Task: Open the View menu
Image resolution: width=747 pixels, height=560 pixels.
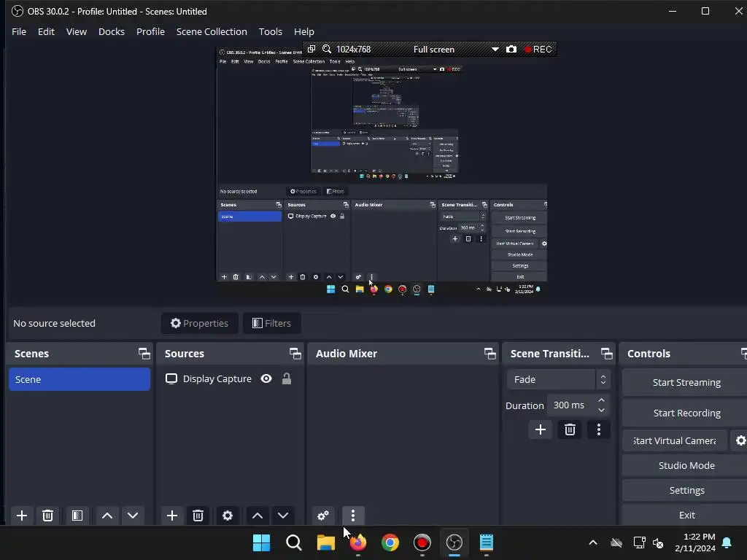Action: [76, 31]
